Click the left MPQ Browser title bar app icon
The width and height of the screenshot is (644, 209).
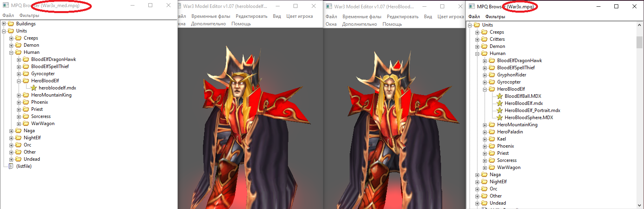(x=6, y=6)
